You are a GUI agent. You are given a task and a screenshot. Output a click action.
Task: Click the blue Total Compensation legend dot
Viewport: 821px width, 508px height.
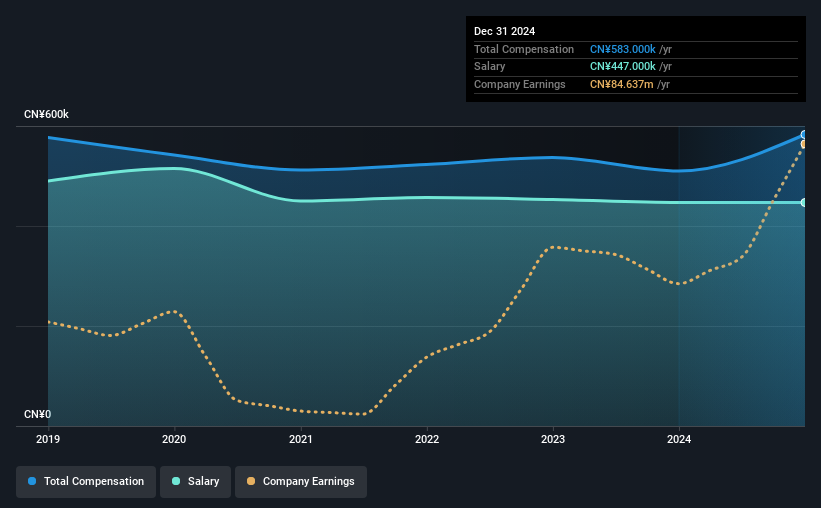click(32, 481)
